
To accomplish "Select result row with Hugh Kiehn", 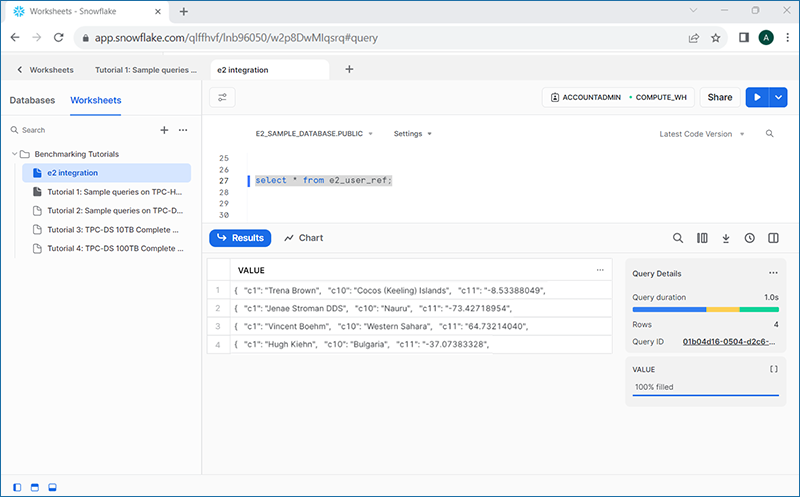I will [x=410, y=344].
